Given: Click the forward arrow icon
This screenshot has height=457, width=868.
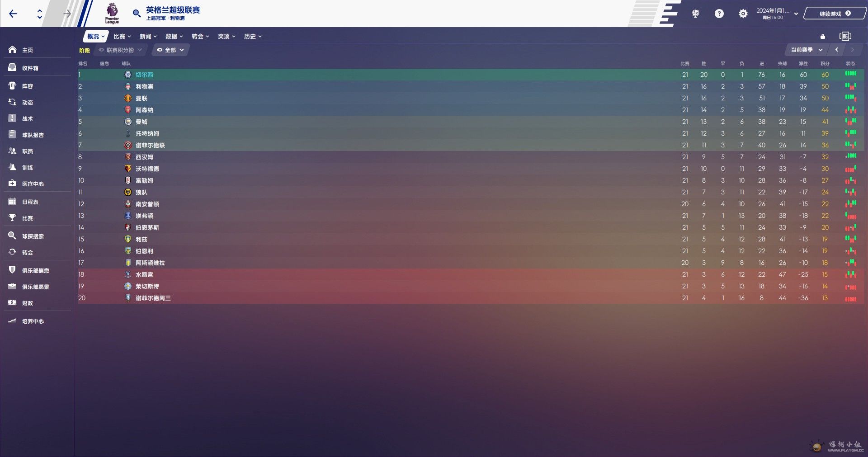Looking at the screenshot, I should coord(67,14).
